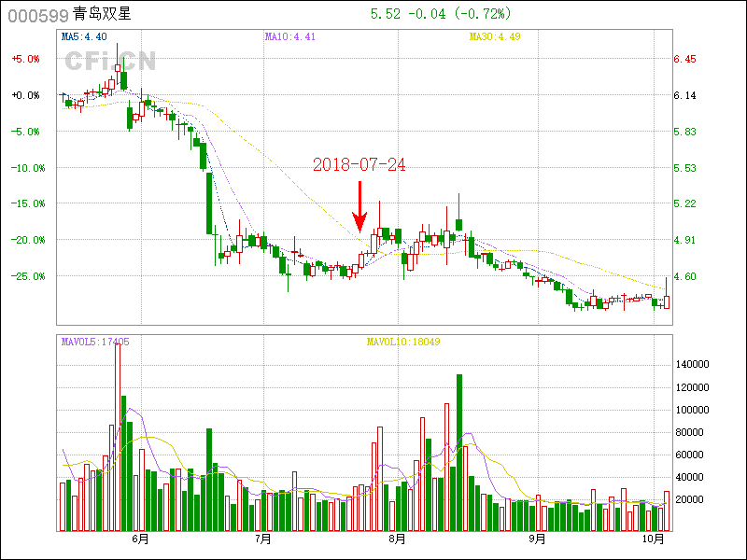Image resolution: width=747 pixels, height=560 pixels.
Task: Click the stock code 000599
Action: tap(38, 15)
